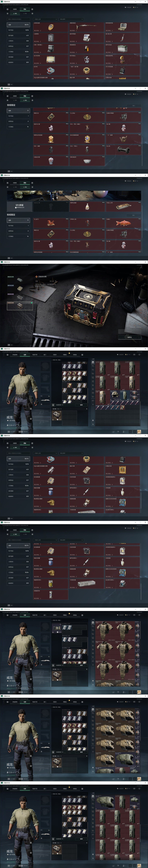Select the first safe box option in the list
Image resolution: width=148 pixels, height=868 pixels.
(20, 280)
